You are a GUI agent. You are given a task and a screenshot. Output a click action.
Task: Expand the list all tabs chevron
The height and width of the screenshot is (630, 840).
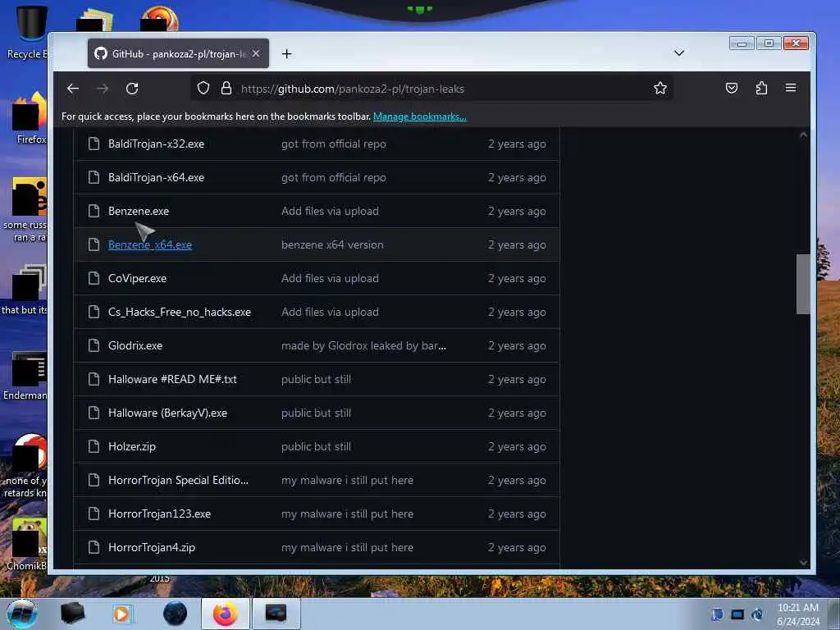(678, 53)
